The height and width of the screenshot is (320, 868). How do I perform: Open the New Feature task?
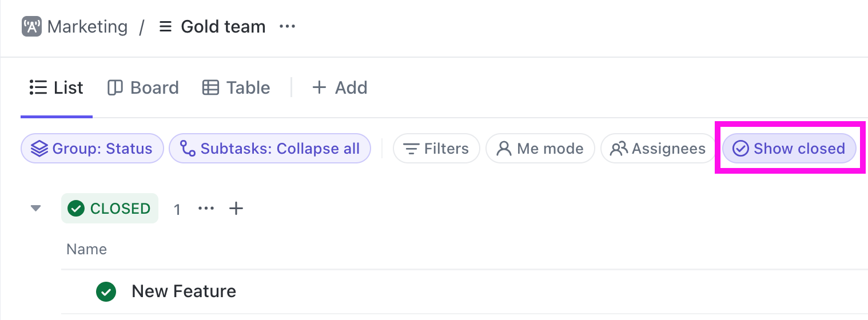[184, 291]
